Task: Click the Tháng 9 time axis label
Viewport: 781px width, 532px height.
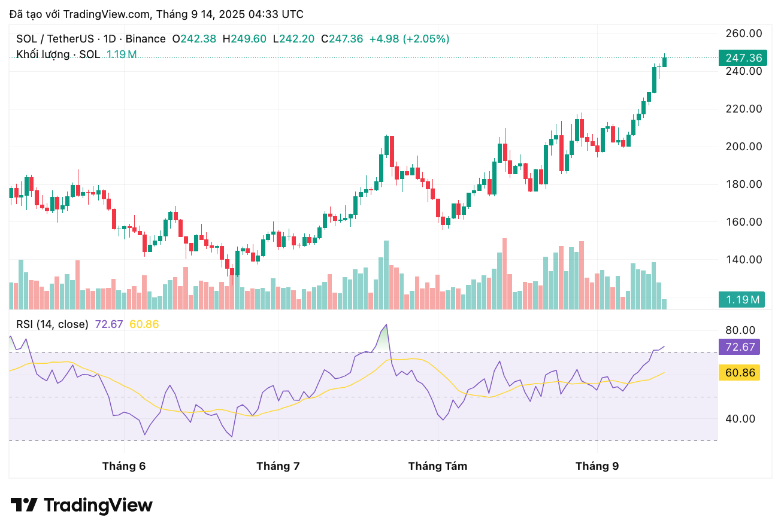Action: click(x=597, y=466)
